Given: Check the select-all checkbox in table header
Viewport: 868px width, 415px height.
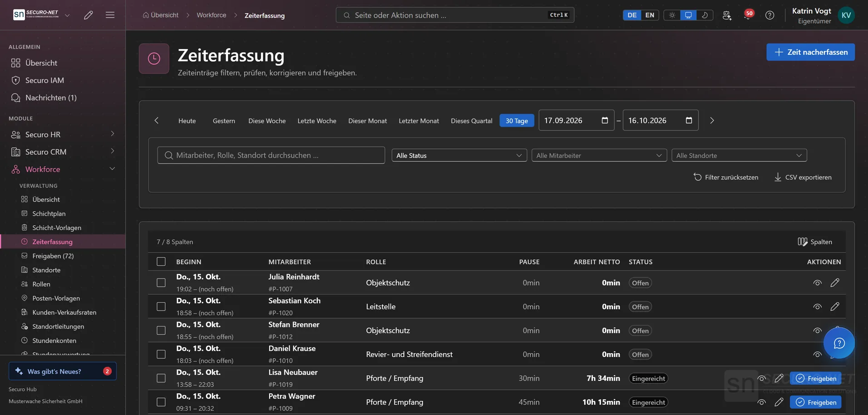Looking at the screenshot, I should coord(161,262).
